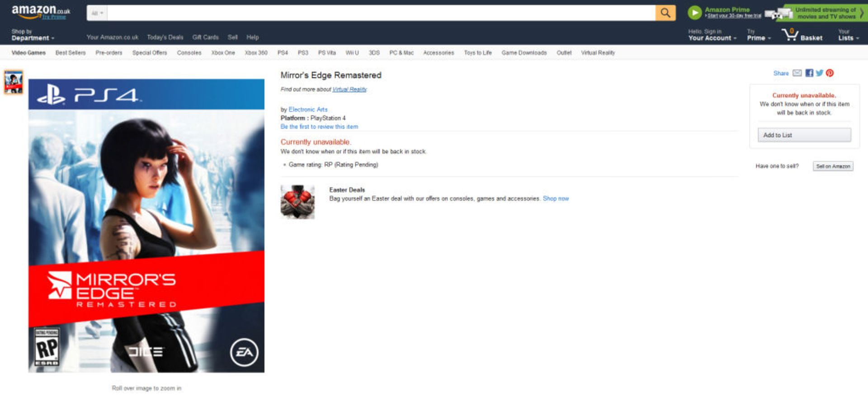Share the product on Twitter
The height and width of the screenshot is (411, 868).
(x=819, y=73)
